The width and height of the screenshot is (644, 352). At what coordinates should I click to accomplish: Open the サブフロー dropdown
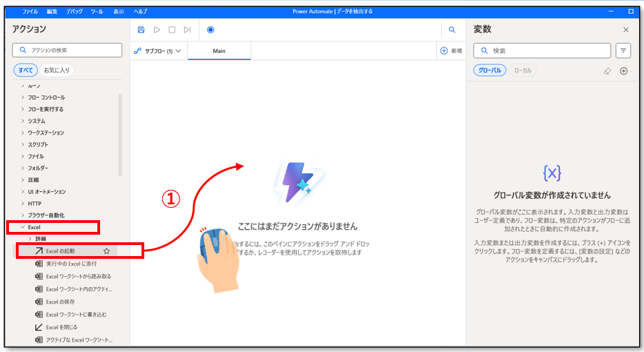pyautogui.click(x=158, y=51)
